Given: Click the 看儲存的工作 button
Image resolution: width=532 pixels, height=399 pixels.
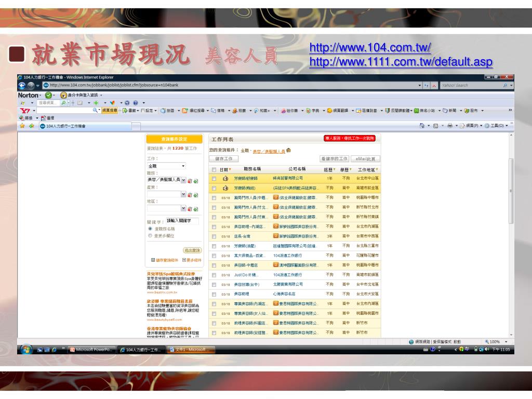Looking at the screenshot, I should pyautogui.click(x=334, y=158).
